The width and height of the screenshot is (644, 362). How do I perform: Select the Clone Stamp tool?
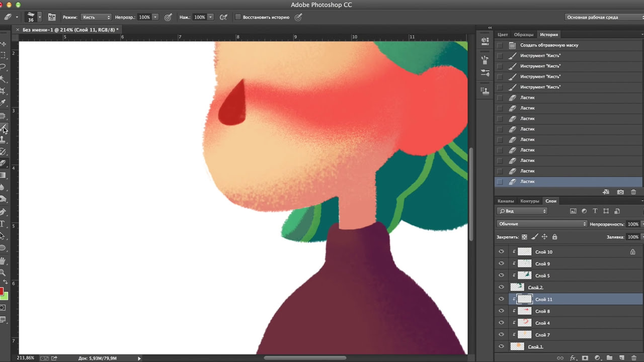coord(3,139)
